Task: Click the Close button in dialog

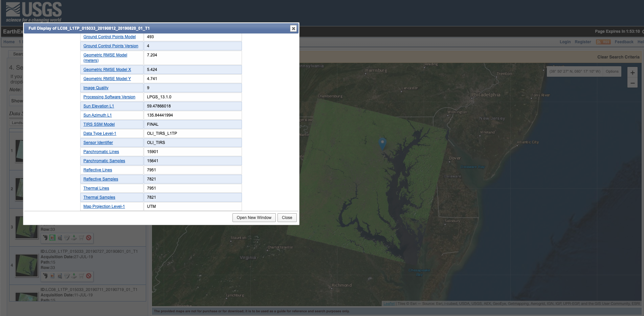Action: 287,218
